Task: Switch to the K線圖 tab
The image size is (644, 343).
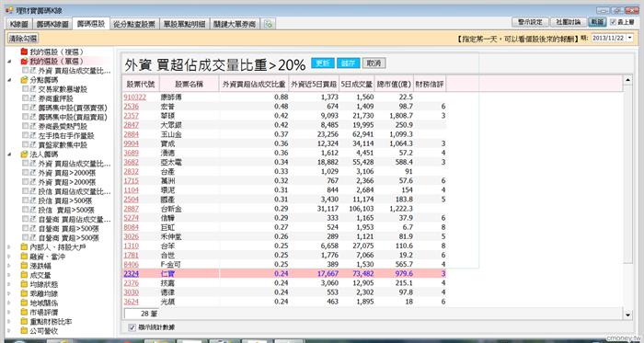Action: tap(19, 24)
